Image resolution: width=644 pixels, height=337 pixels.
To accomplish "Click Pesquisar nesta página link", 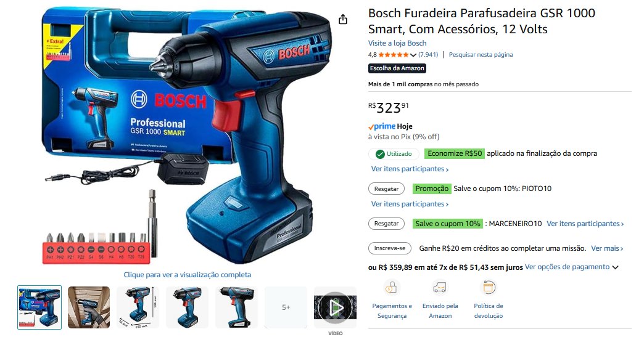I will (x=481, y=55).
